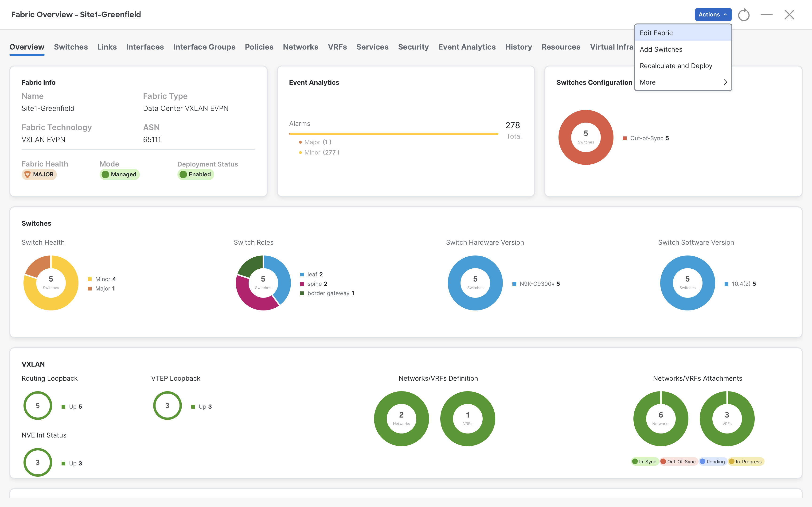Image resolution: width=812 pixels, height=507 pixels.
Task: Click the spine 2 magenta legend swatch
Action: (302, 284)
